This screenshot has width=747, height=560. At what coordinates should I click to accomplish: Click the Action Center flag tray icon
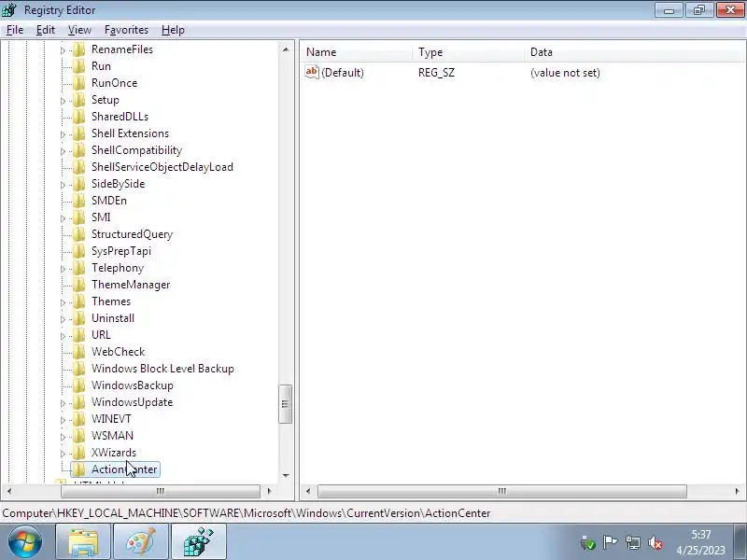point(611,542)
